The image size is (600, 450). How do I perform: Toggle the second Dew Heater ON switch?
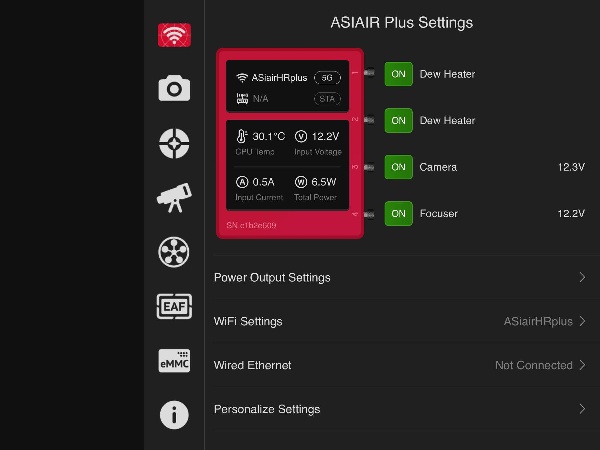point(398,121)
